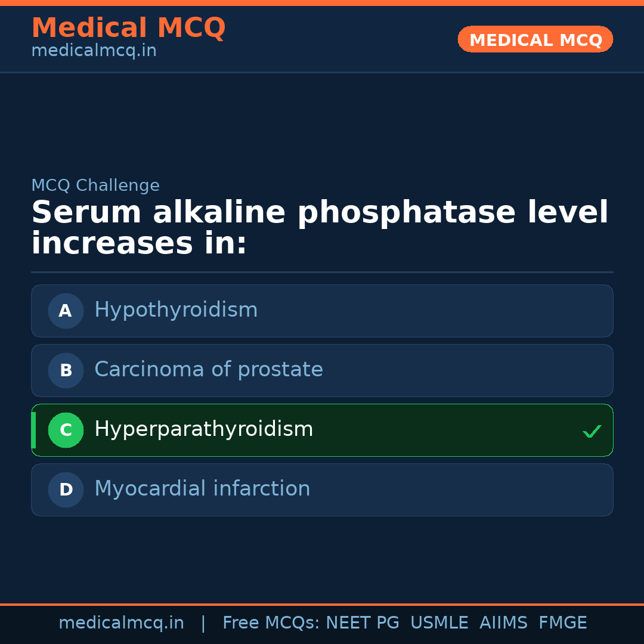Viewport: 644px width, 644px height.
Task: Click the alkaline phosphatase question heading
Action: pyautogui.click(x=320, y=228)
